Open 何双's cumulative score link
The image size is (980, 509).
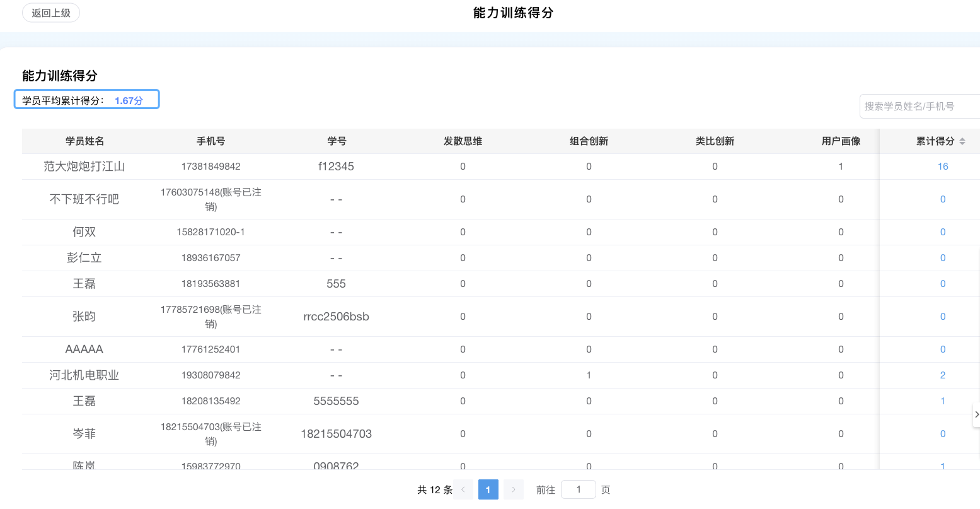tap(943, 232)
